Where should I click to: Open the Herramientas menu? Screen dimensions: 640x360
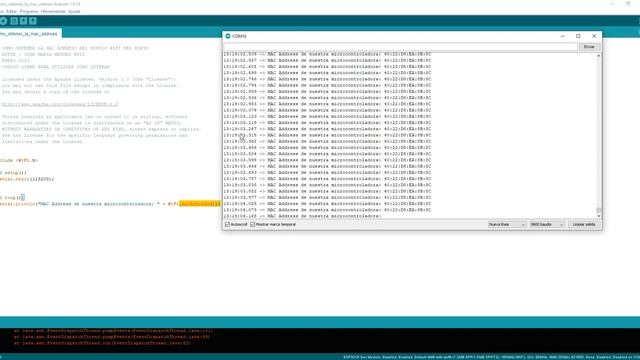(x=53, y=11)
